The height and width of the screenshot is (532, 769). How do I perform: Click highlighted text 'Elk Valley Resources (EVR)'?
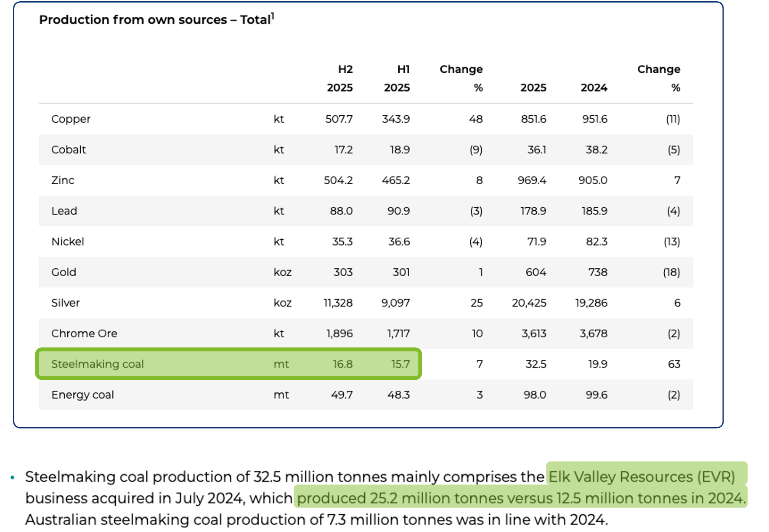(642, 477)
